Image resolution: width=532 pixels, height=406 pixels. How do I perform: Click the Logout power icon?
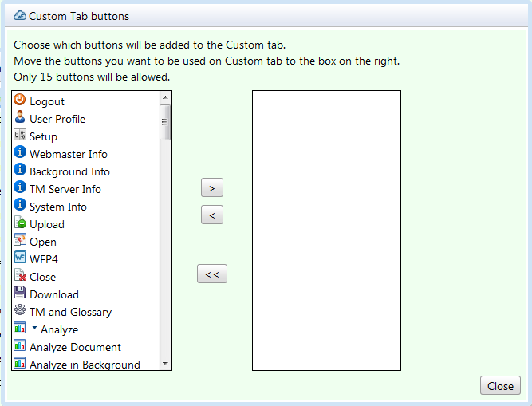coord(20,101)
